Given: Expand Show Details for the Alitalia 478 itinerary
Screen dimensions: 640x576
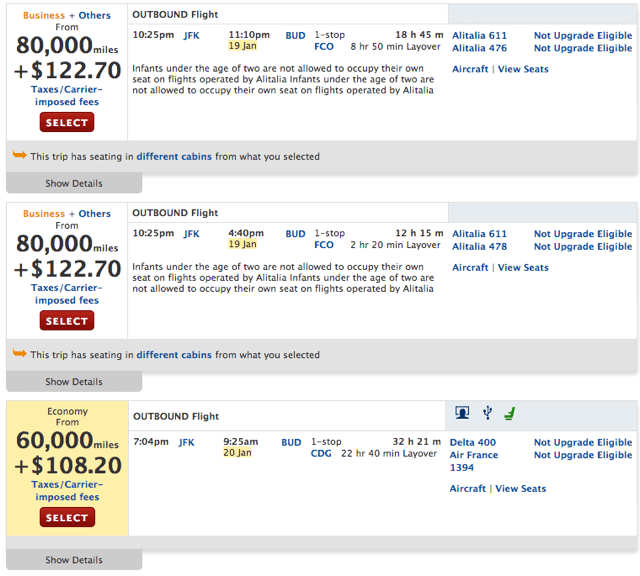Looking at the screenshot, I should pyautogui.click(x=74, y=382).
